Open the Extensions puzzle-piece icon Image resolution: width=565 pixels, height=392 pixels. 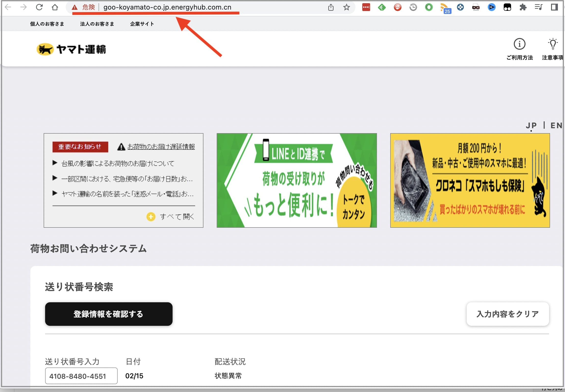tap(523, 7)
